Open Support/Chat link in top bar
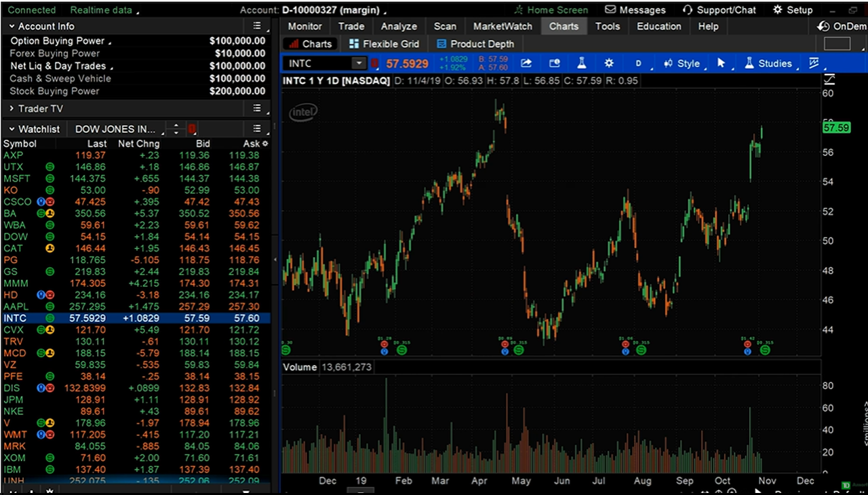 (719, 10)
